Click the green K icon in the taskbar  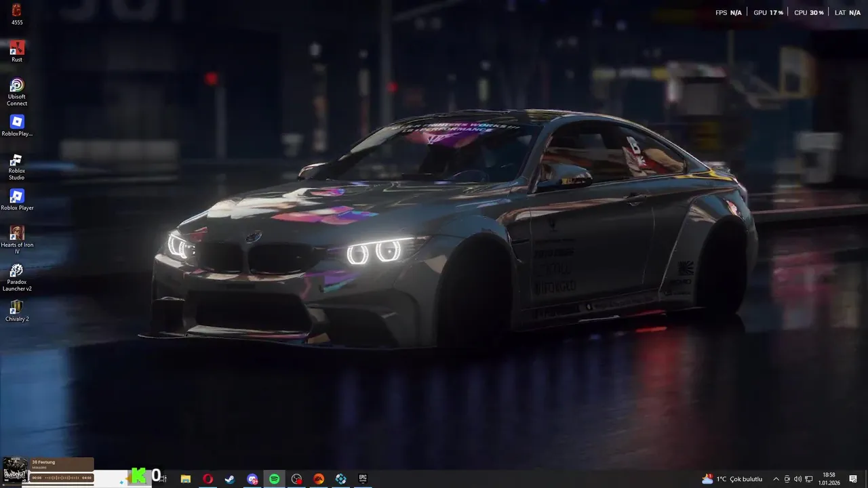pyautogui.click(x=138, y=476)
